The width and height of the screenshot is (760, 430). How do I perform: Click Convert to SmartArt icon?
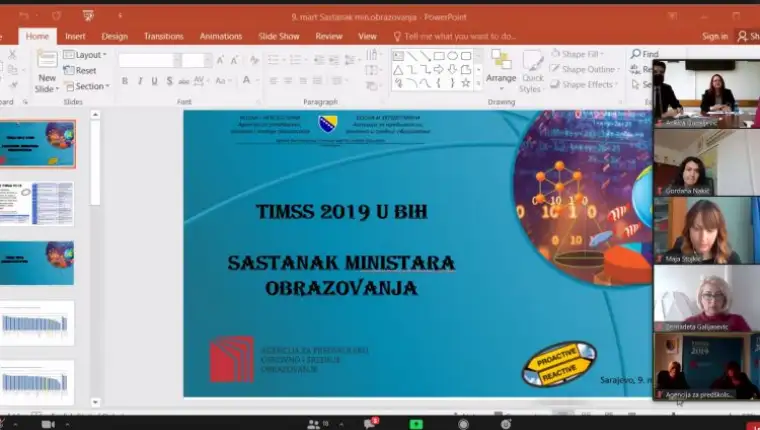tap(372, 86)
